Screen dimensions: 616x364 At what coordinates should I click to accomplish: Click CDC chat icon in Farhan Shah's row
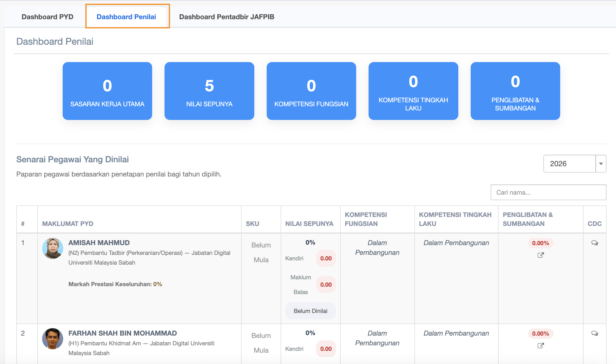[594, 333]
